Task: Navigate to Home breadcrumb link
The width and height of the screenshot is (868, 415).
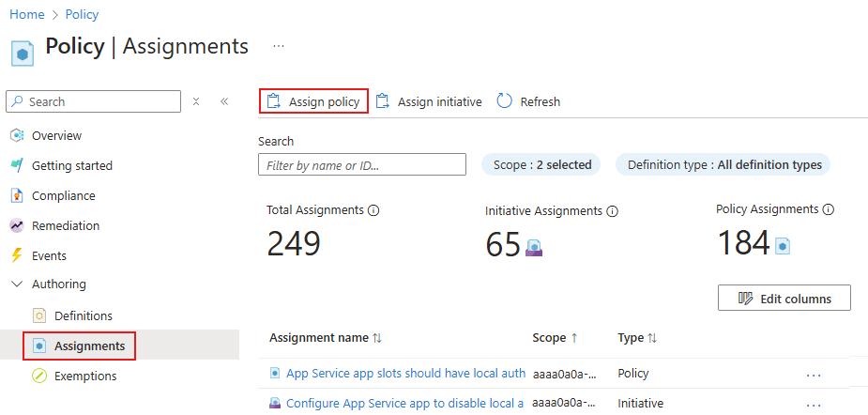Action: (26, 14)
